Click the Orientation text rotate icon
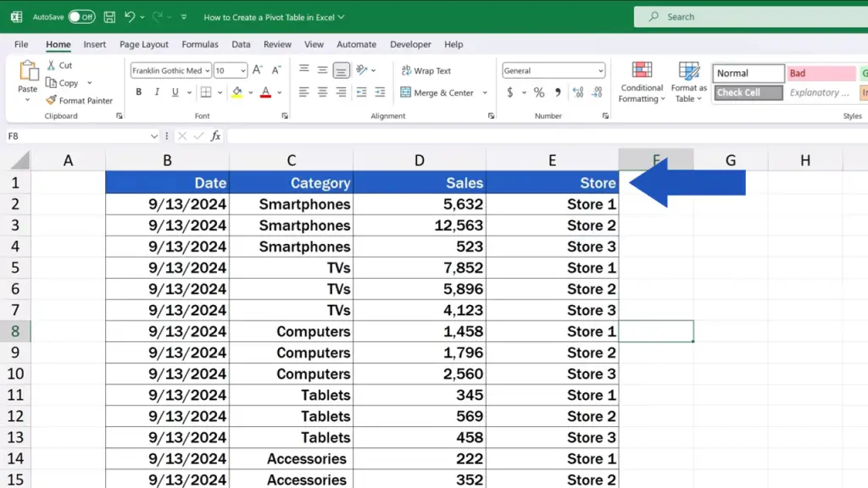Image resolution: width=868 pixels, height=488 pixels. pos(362,70)
